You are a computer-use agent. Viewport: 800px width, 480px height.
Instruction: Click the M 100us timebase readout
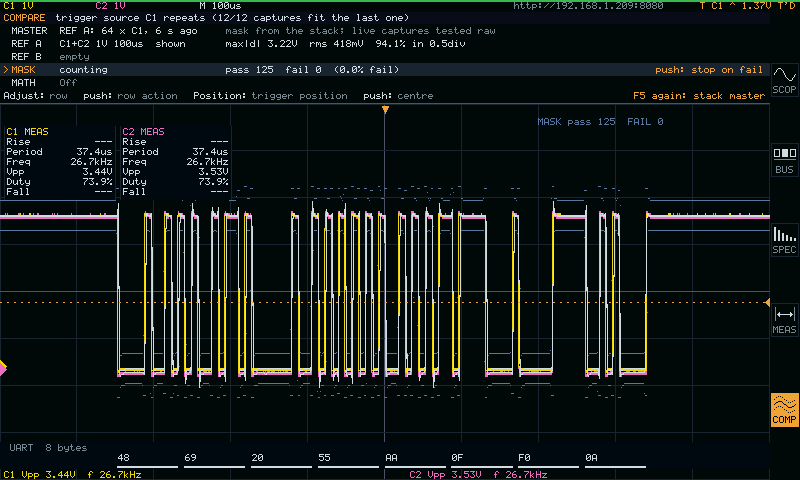[220, 6]
